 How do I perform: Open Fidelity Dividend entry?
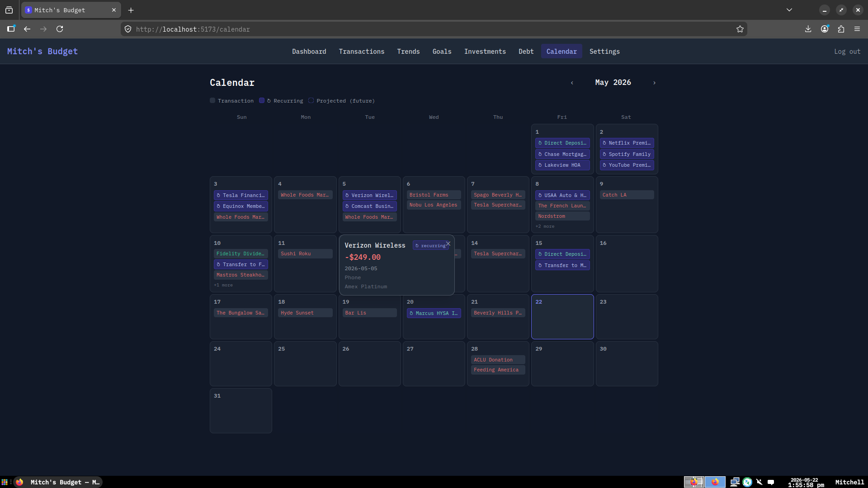[241, 253]
